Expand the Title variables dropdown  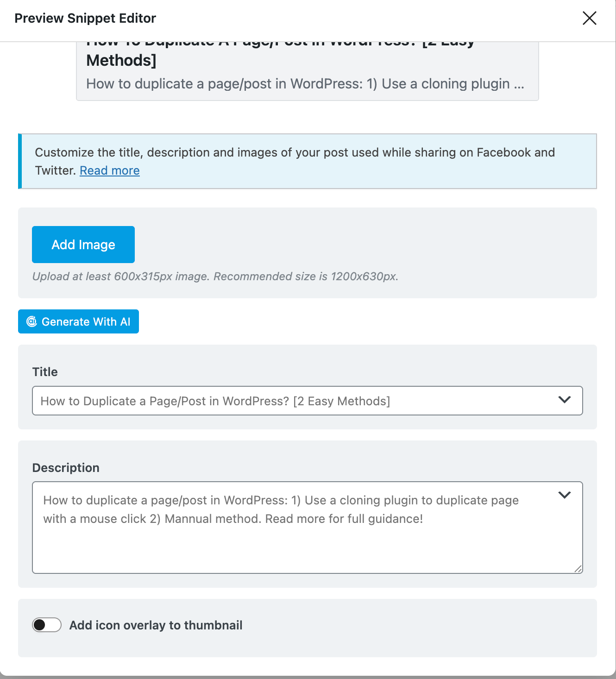tap(564, 399)
